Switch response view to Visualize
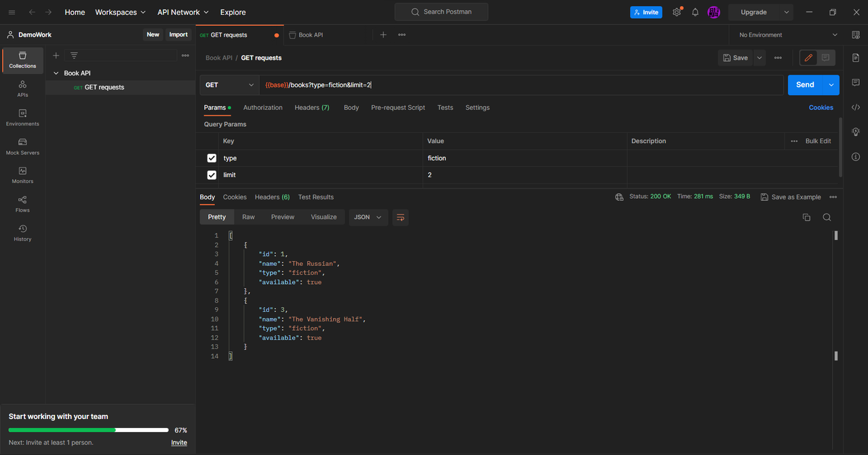The image size is (868, 455). [324, 217]
